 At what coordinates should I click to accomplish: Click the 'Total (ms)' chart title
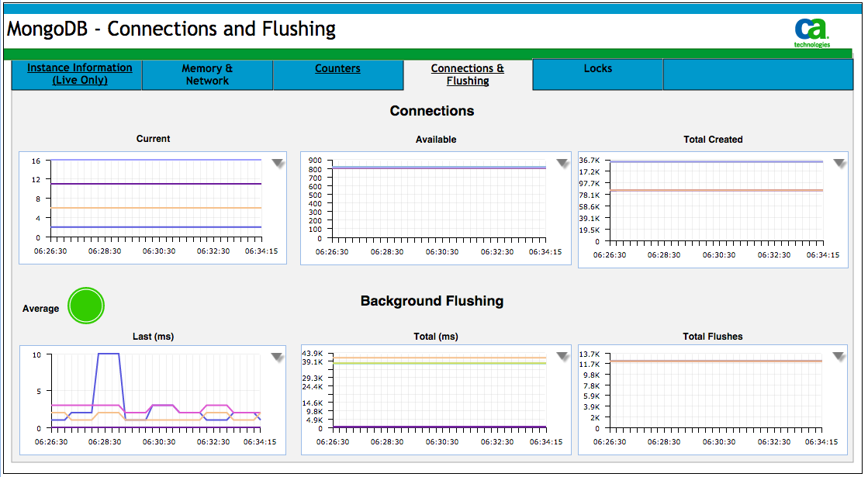(x=436, y=337)
